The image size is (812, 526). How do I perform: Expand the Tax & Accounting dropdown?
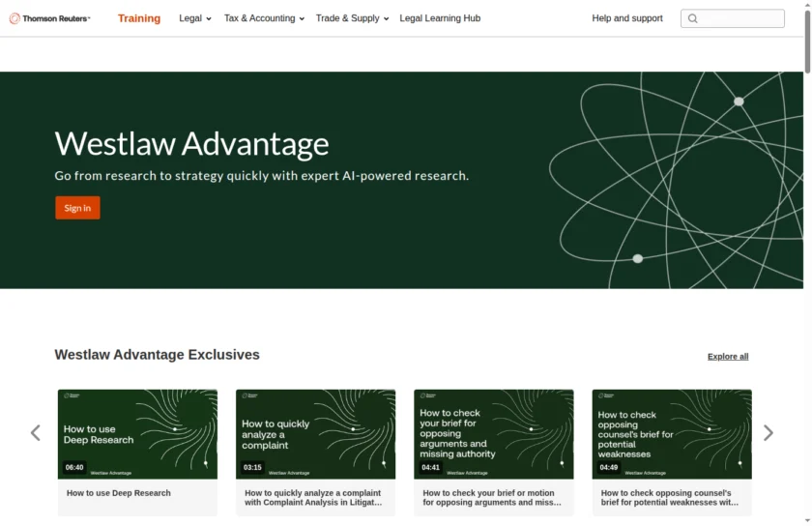[264, 18]
